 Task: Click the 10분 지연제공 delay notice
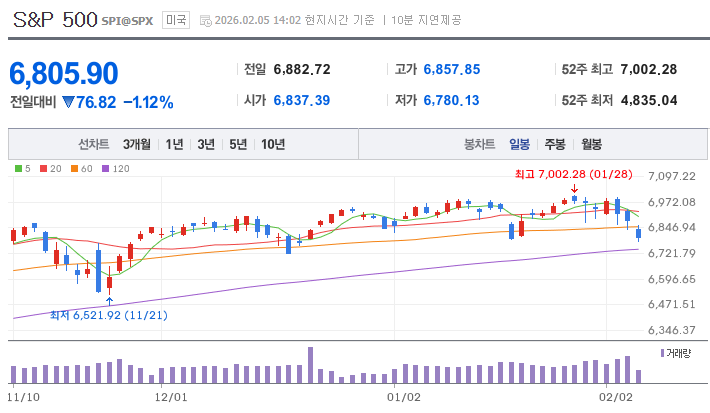(426, 20)
